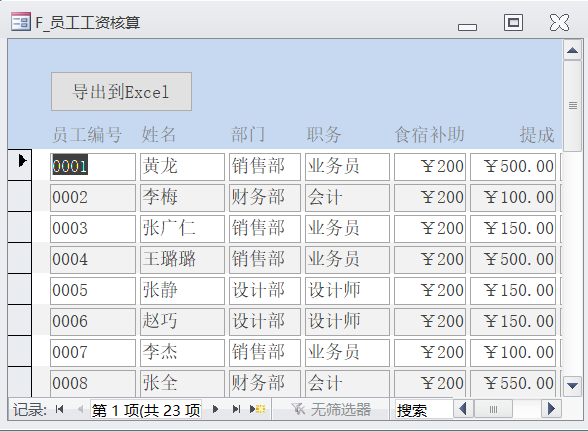The image size is (588, 432).
Task: Click vertical scrollbar up arrow
Action: [572, 50]
